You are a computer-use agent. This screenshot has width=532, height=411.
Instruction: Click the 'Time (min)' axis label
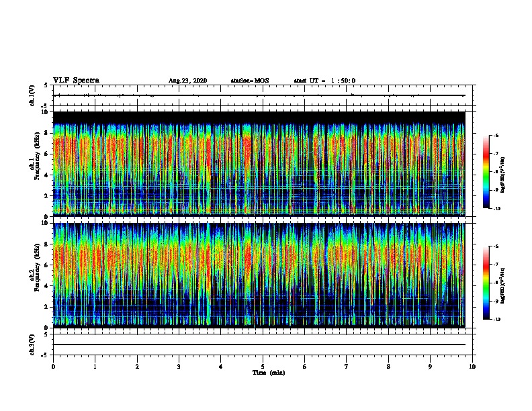coord(269,373)
